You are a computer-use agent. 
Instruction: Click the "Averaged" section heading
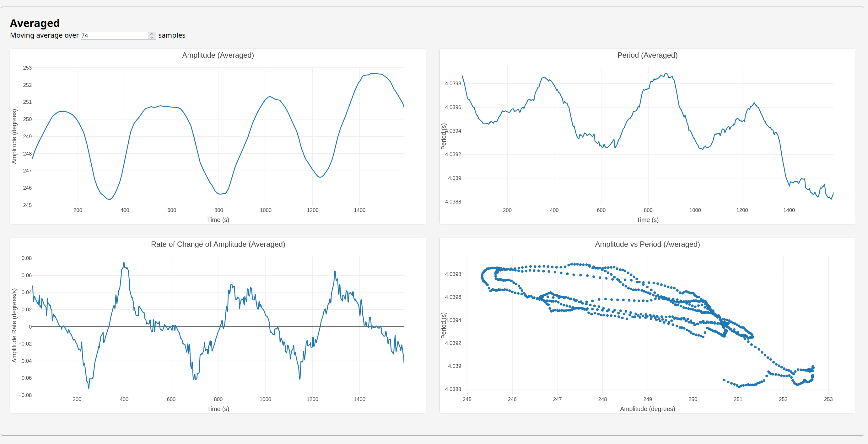coord(35,23)
